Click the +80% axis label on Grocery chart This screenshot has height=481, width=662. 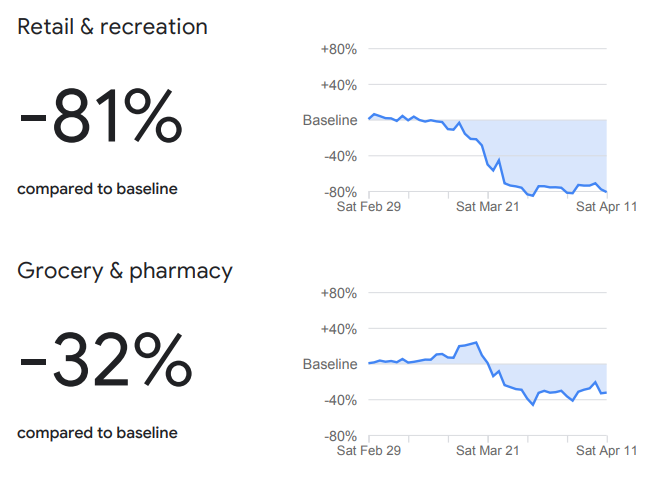click(x=338, y=293)
